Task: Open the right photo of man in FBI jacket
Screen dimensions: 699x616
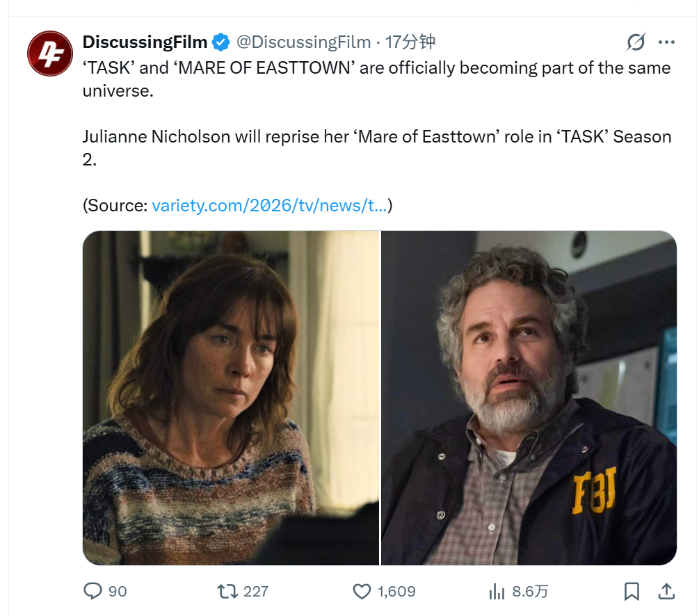Action: [x=529, y=398]
